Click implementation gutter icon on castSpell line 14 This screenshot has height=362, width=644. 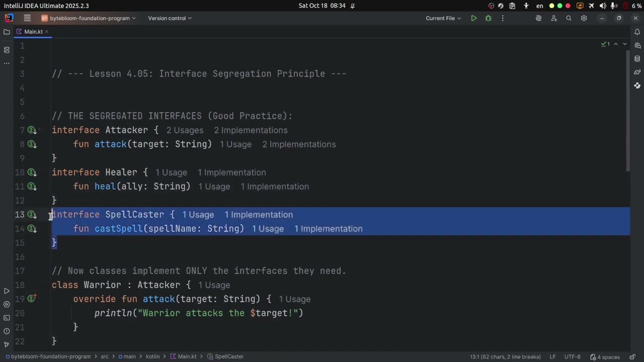point(32,229)
